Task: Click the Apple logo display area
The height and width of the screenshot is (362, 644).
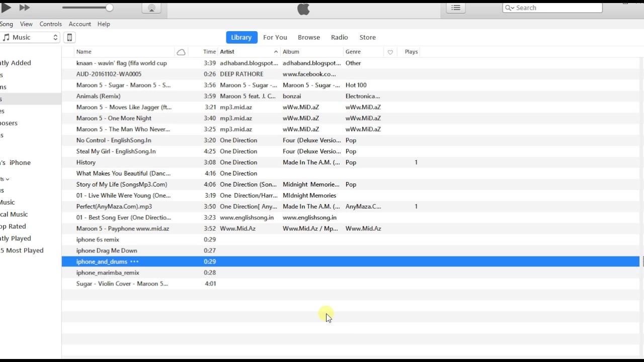Action: click(x=304, y=9)
